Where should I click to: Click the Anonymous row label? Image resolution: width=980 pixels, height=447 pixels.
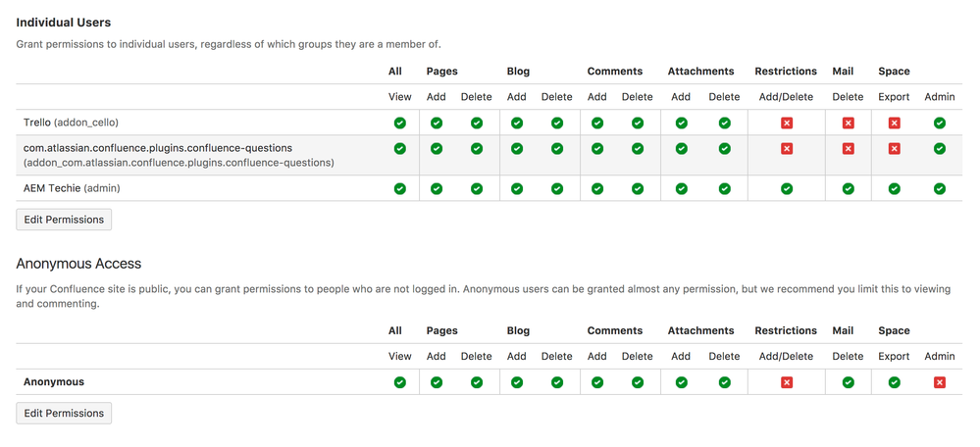[54, 382]
